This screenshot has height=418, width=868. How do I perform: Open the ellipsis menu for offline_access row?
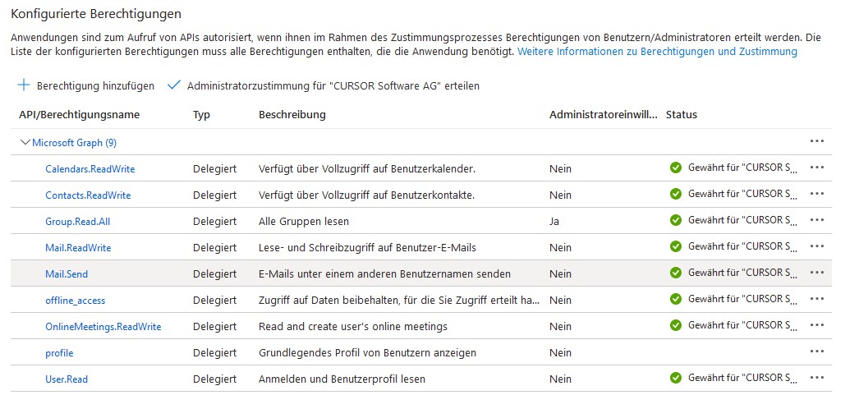click(x=816, y=299)
